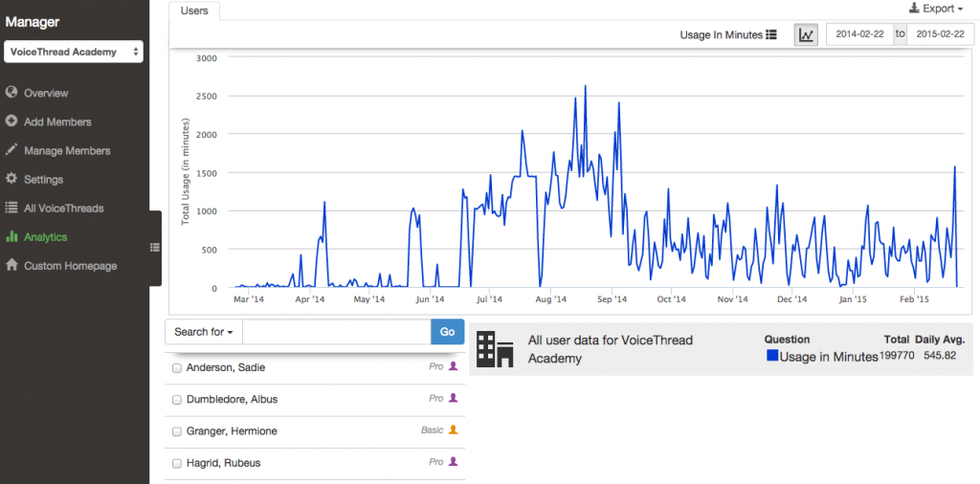Click the Mar '14 axis label
This screenshot has height=484, width=980.
point(249,299)
